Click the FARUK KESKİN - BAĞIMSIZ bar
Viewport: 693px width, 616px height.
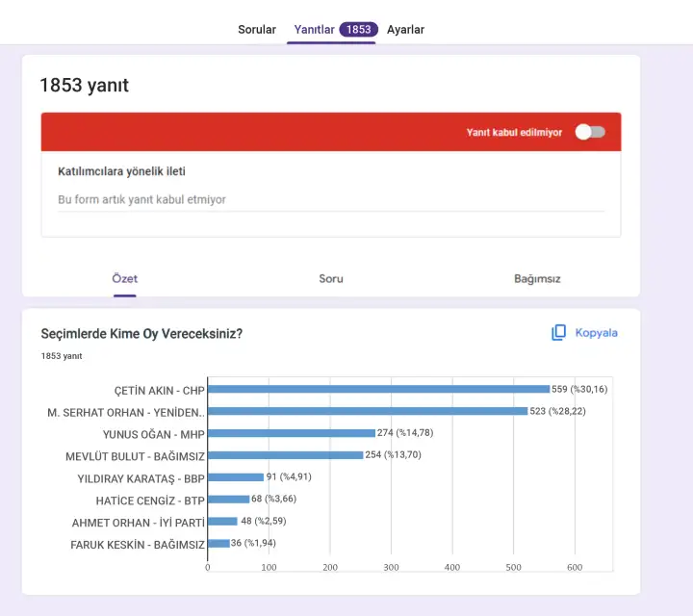[218, 543]
